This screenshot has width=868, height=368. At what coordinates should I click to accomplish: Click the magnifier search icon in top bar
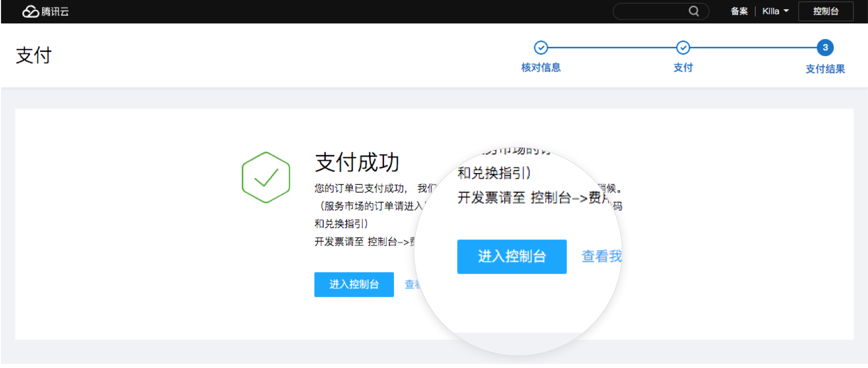coord(693,11)
